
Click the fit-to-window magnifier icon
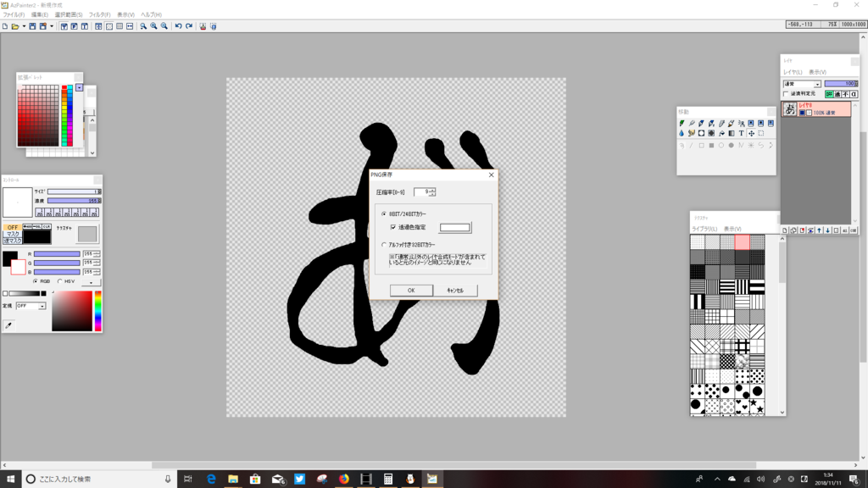pyautogui.click(x=143, y=26)
